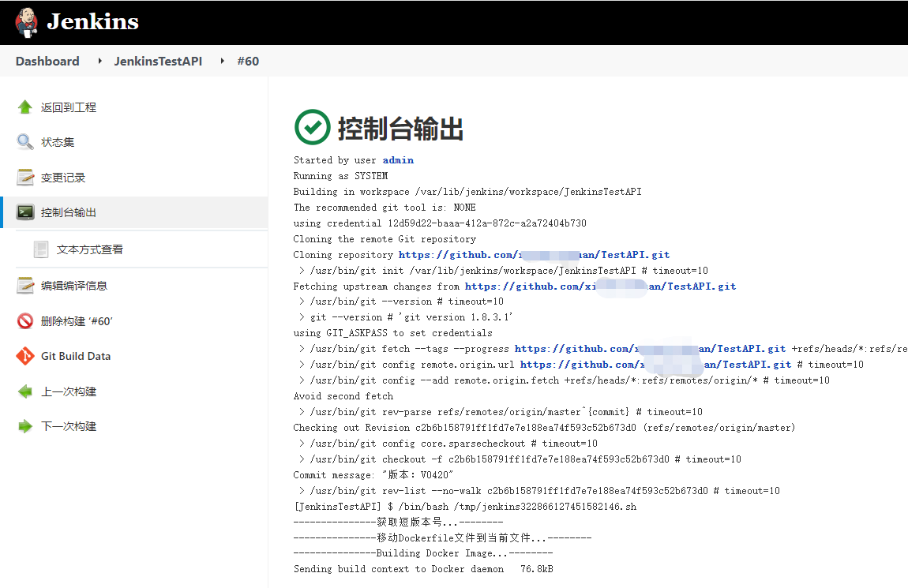This screenshot has width=908, height=588.
Task: Navigate to JenkinsTestAPI via breadcrumb
Action: pos(158,61)
